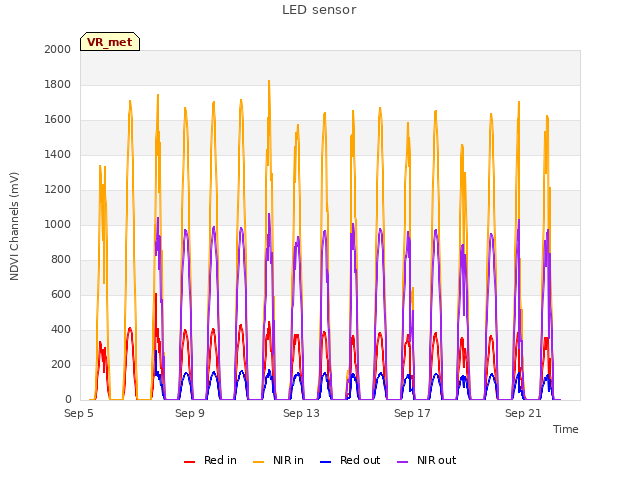Click the 1400 y-axis tick label

58,154
